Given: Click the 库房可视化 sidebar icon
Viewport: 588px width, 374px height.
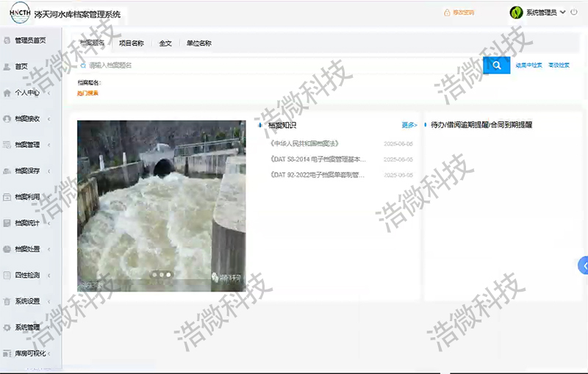Looking at the screenshot, I should (7, 353).
